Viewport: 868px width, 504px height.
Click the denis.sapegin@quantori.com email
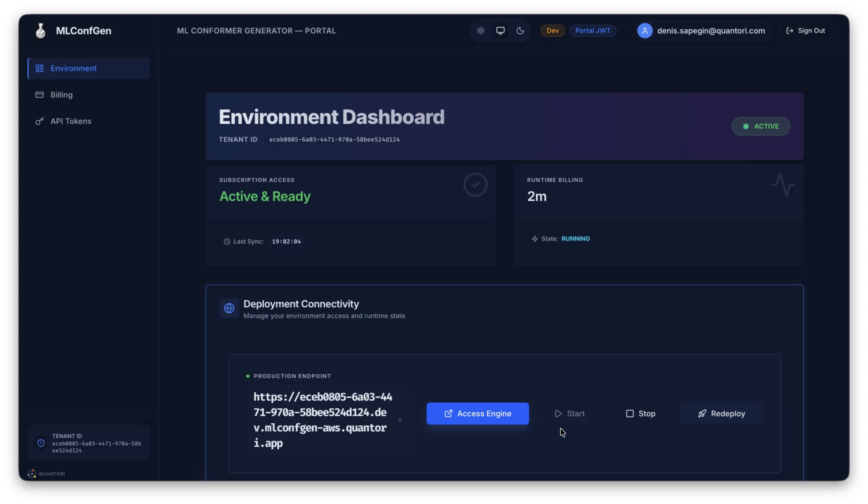[711, 31]
